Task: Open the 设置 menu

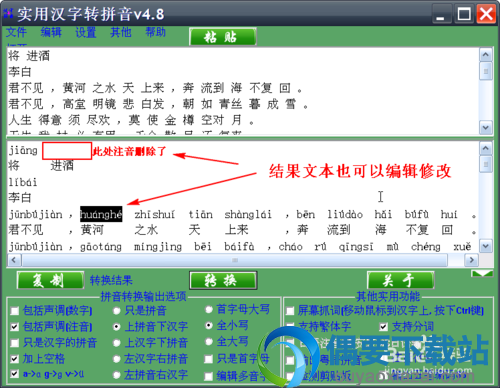Action: (86, 32)
